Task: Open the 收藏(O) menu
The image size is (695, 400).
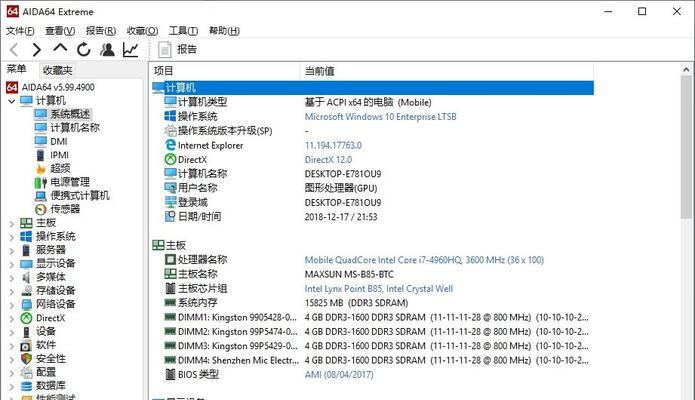Action: click(142, 31)
